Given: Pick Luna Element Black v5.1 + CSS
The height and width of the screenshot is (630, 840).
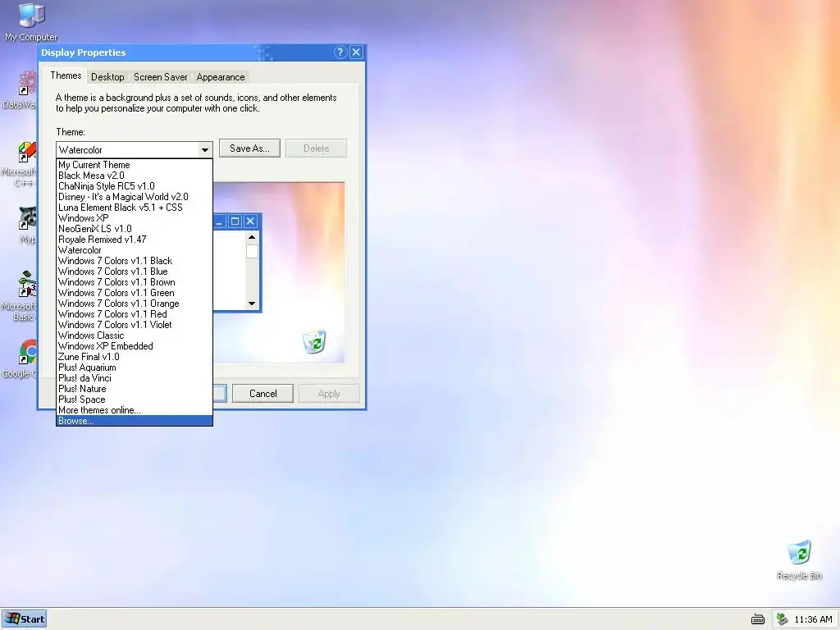Looking at the screenshot, I should [x=135, y=208].
